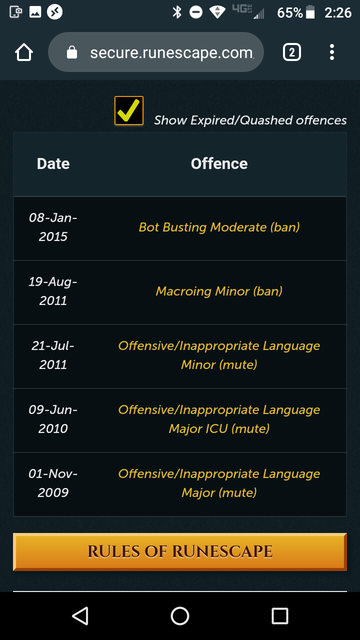Screen dimensions: 360x640
Task: Tap the Bluetooth status bar icon
Action: click(x=176, y=13)
